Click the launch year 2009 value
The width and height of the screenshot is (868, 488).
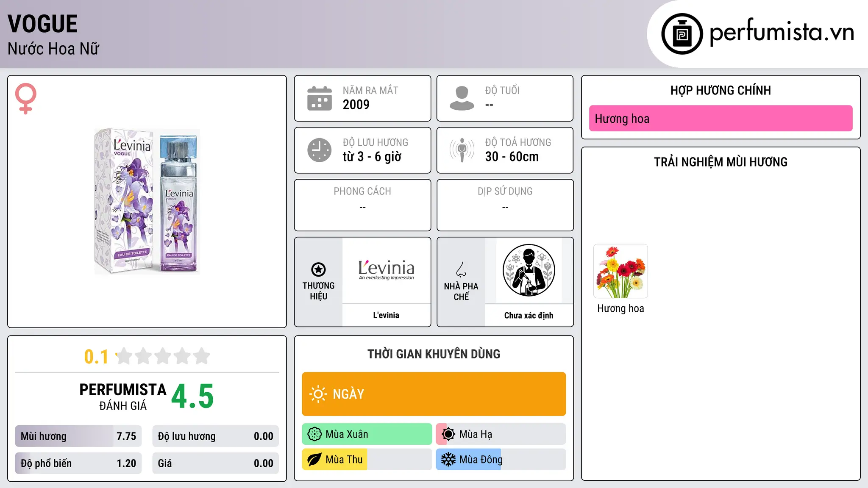pos(356,105)
